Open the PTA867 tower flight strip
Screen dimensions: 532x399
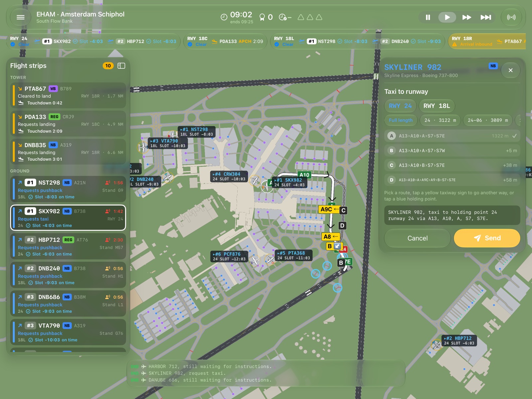pyautogui.click(x=68, y=95)
